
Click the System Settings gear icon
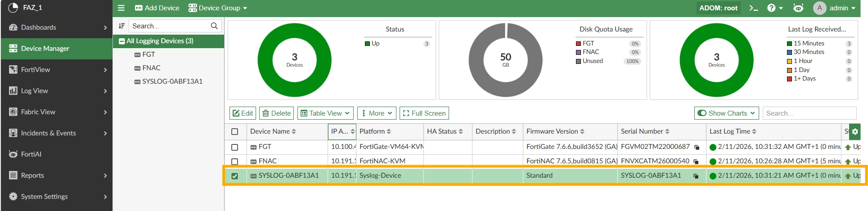coord(13,197)
